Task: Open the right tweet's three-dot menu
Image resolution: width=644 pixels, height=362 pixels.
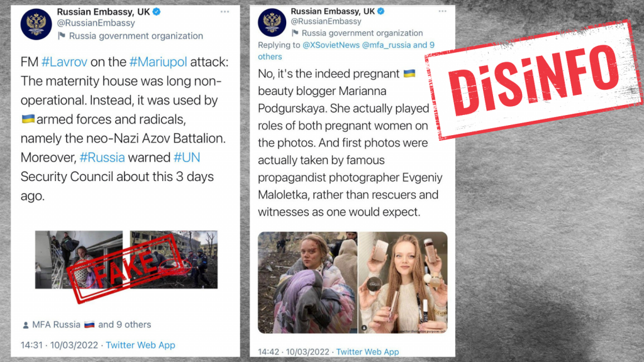Action: pos(442,11)
